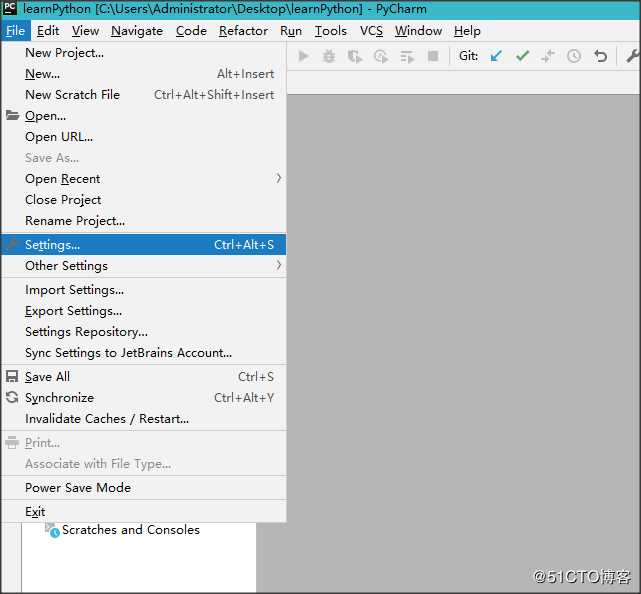Open the Edit menu
The width and height of the screenshot is (641, 594).
tap(48, 31)
